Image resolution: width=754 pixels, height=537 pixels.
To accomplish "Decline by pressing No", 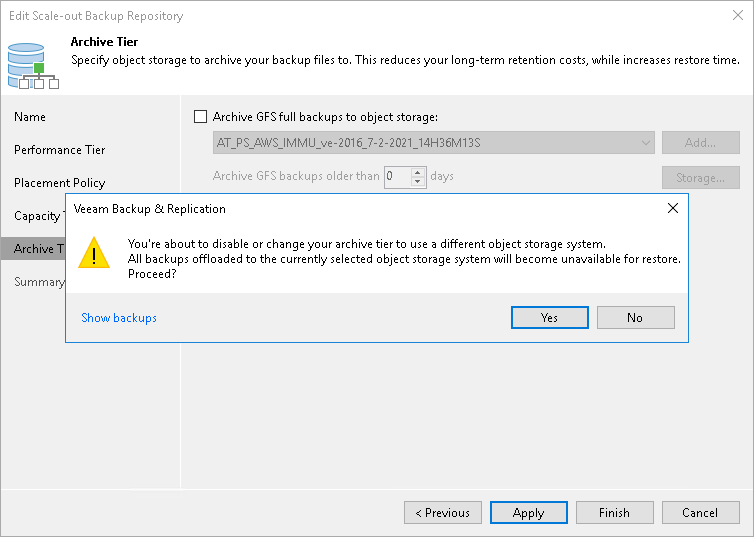I will pos(635,317).
